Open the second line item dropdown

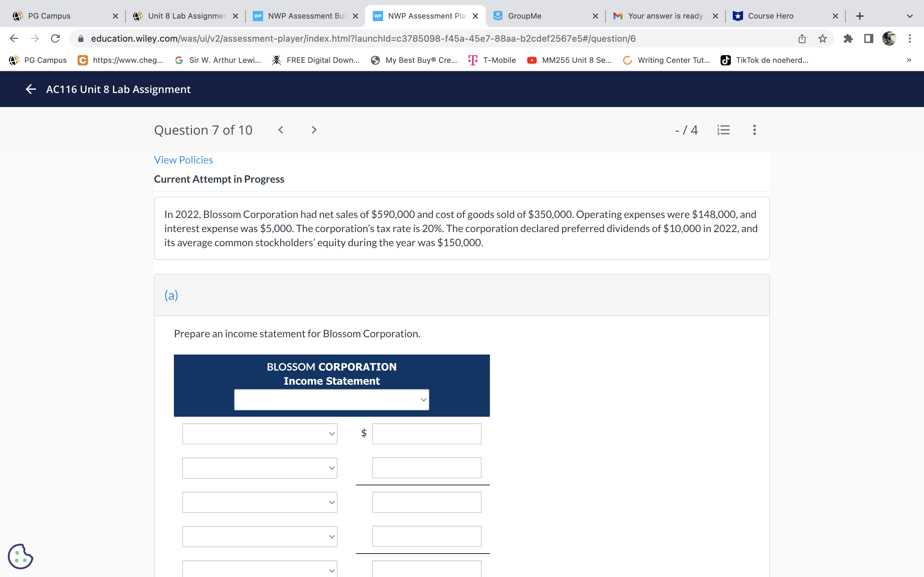pos(260,468)
